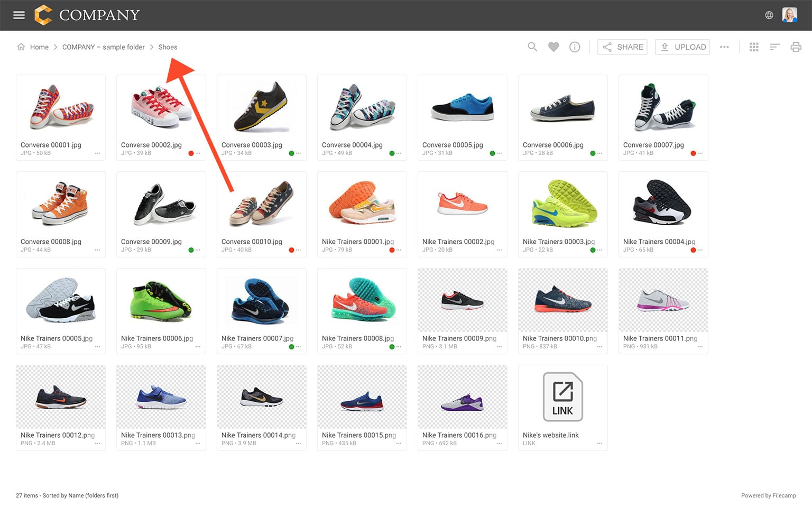Image resolution: width=812 pixels, height=507 pixels.
Task: Open options menu for Nike Trainers 00005.jpg
Action: 97,347
